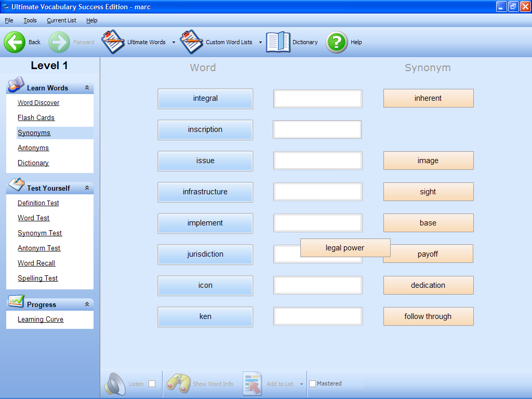Select the word button inscription

205,129
